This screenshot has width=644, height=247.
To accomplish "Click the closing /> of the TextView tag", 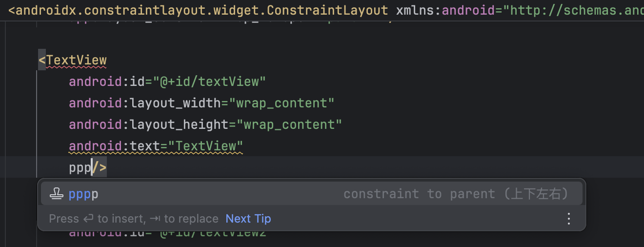I will pos(100,168).
